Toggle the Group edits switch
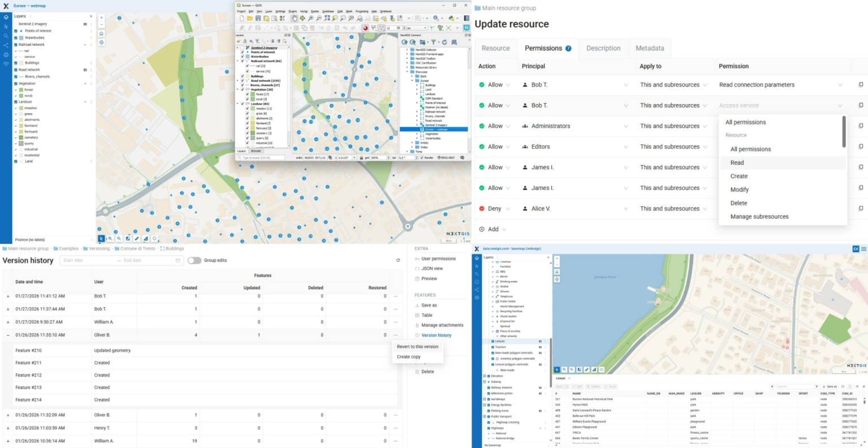868x448 pixels. pyautogui.click(x=194, y=260)
